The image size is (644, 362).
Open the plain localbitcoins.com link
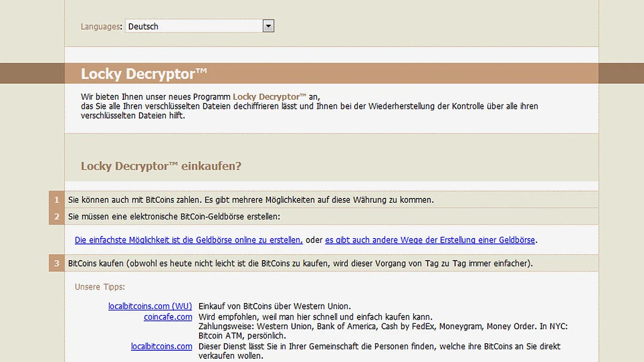(162, 346)
